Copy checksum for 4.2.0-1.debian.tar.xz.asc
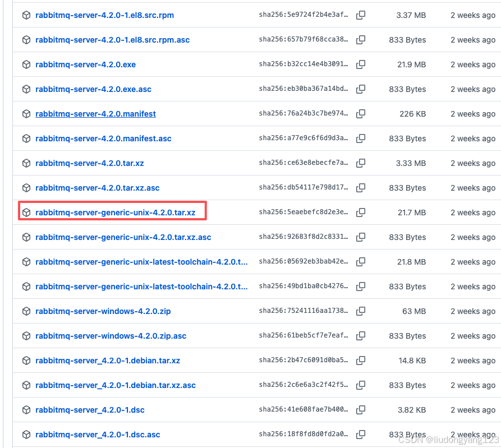The width and height of the screenshot is (501, 448). [x=361, y=385]
